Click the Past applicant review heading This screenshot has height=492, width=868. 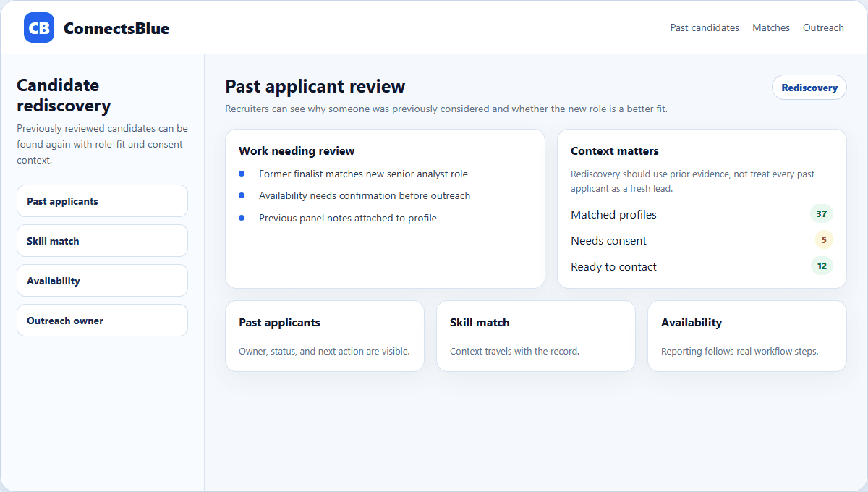315,87
